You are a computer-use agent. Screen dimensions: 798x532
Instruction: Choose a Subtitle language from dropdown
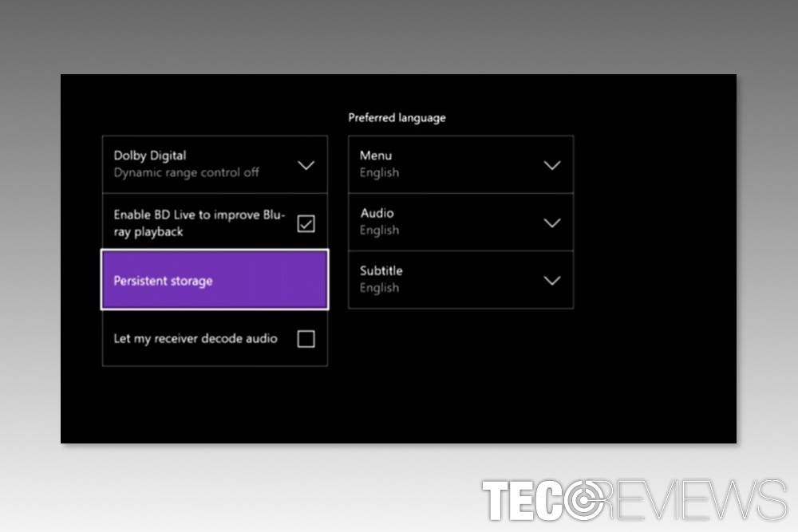point(461,280)
